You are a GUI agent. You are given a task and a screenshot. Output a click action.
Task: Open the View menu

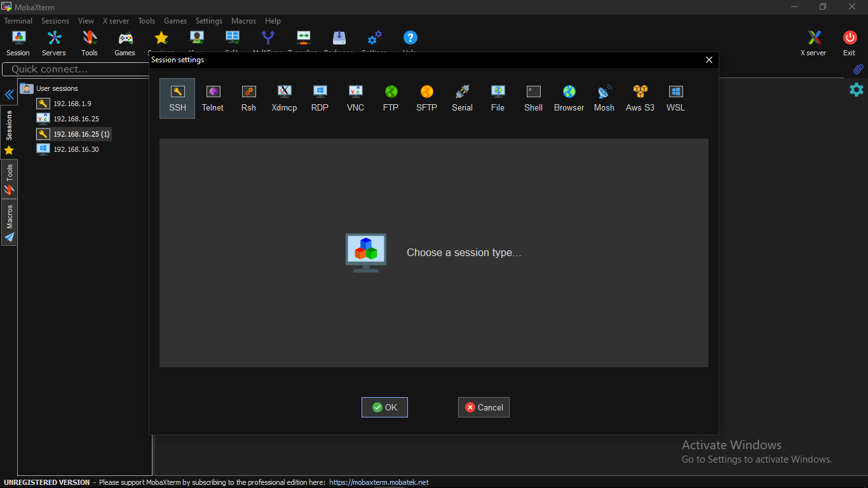click(x=86, y=21)
